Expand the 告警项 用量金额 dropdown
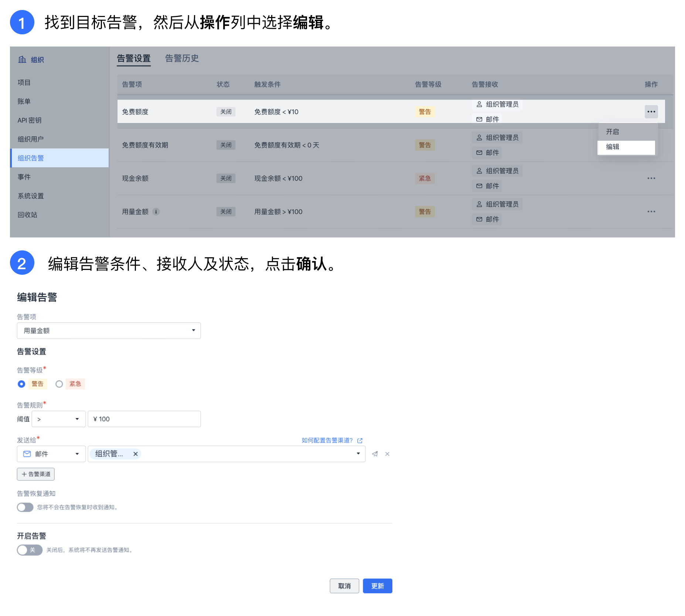 tap(109, 331)
